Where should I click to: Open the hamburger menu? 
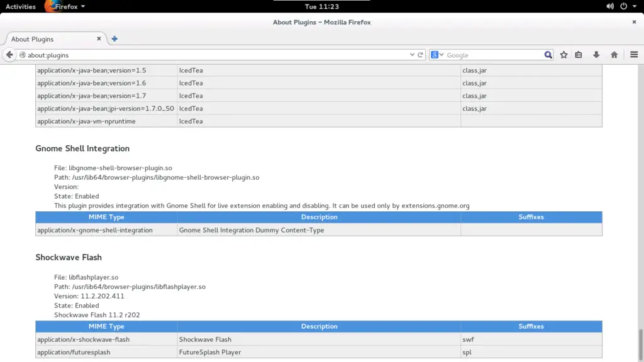pyautogui.click(x=634, y=55)
